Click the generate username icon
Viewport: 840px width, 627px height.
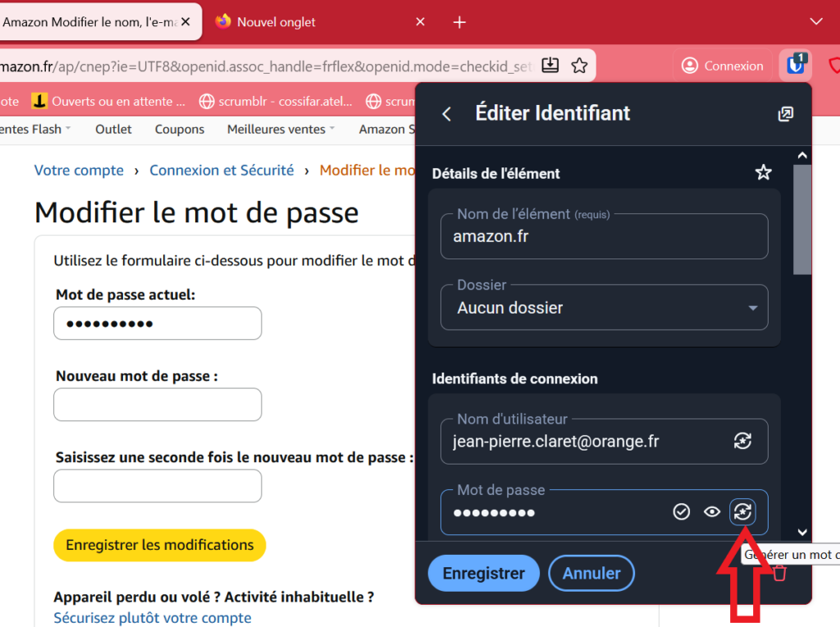click(x=742, y=442)
